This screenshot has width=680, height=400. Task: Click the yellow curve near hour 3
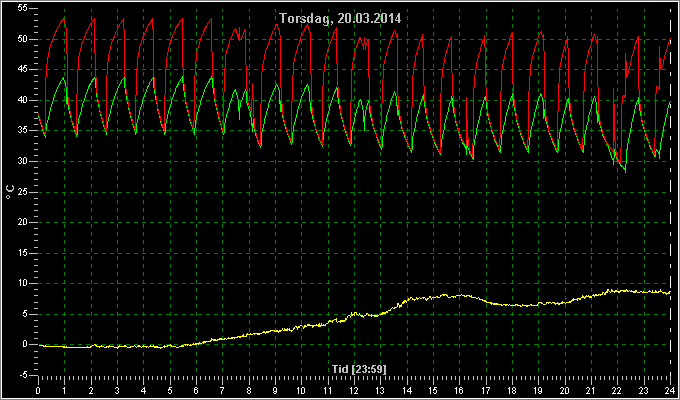(x=117, y=346)
